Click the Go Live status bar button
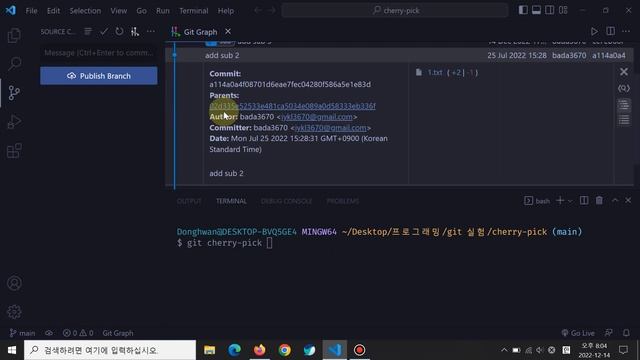The image size is (640, 360). click(x=578, y=333)
